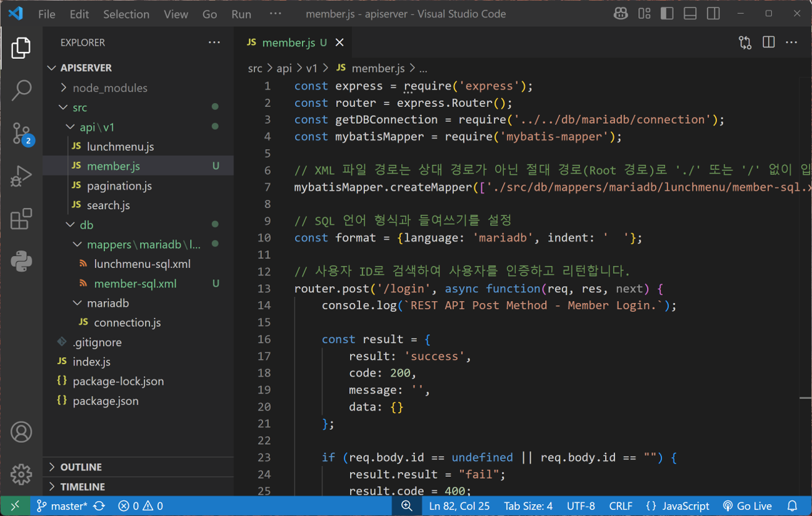This screenshot has height=516, width=812.
Task: Change Tab Size: 4 indentation setting
Action: click(528, 506)
